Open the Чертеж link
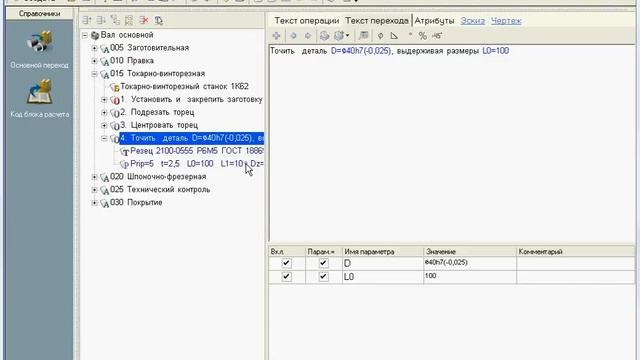 pyautogui.click(x=506, y=20)
